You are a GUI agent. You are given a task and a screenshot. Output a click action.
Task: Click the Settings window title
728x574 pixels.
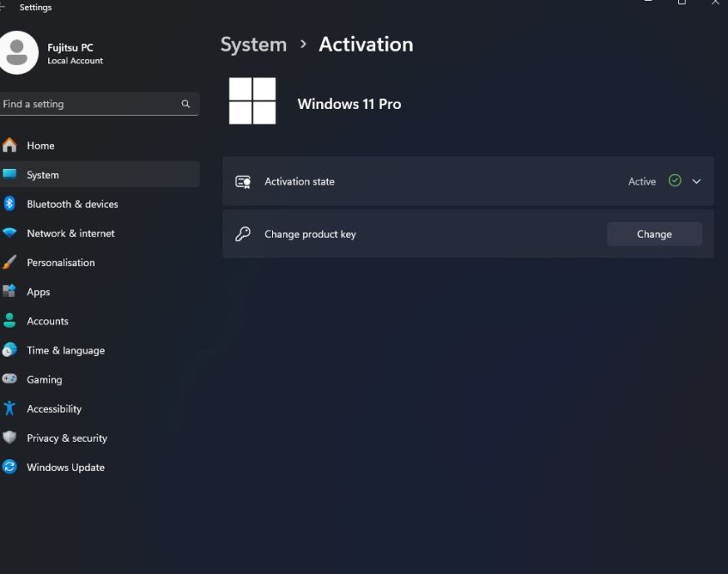(x=36, y=7)
